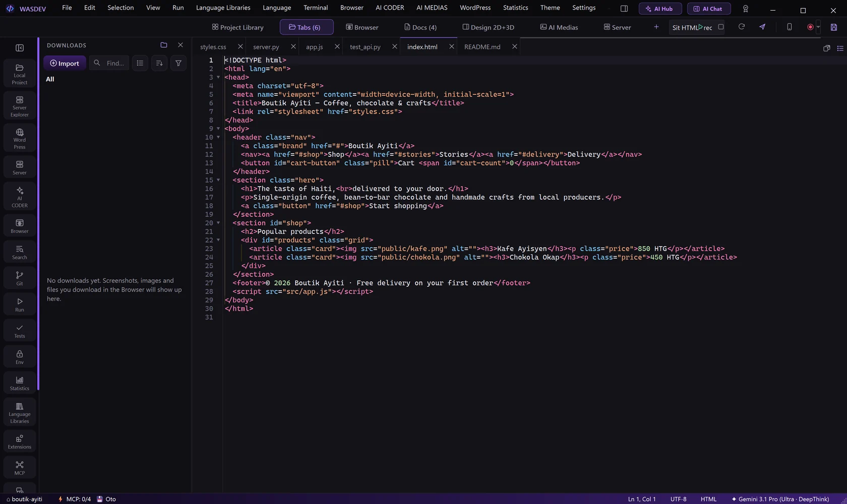The image size is (847, 504).
Task: Toggle the AI Chat panel
Action: coord(709,9)
